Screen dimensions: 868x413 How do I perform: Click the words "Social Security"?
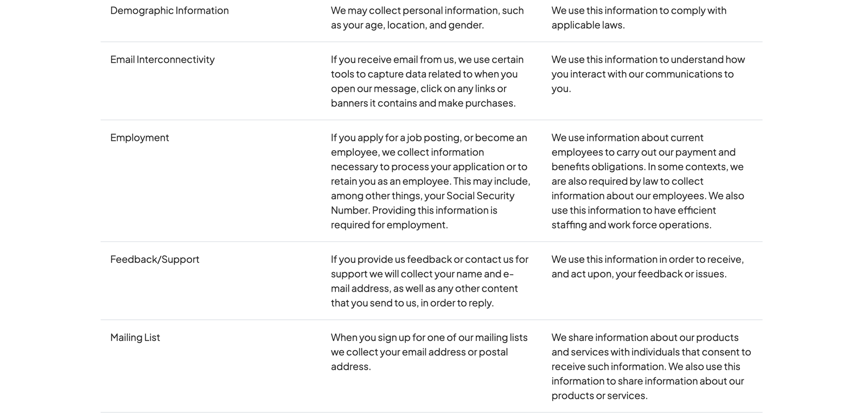(480, 196)
